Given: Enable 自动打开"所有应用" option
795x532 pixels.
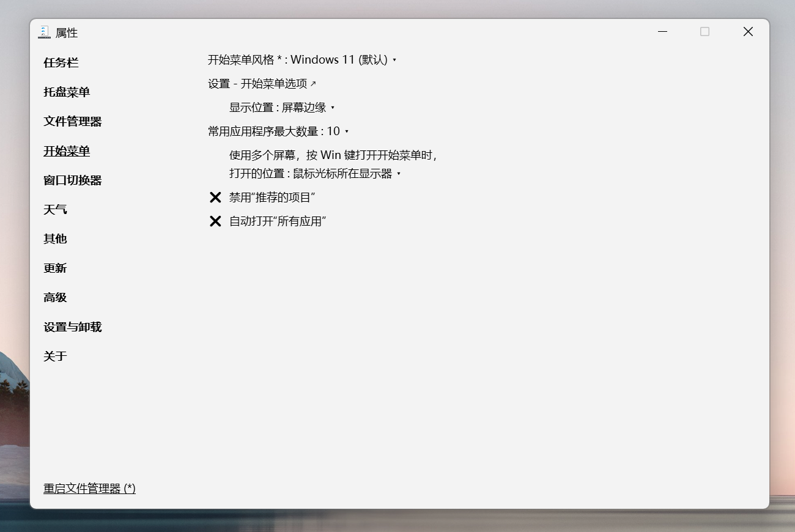Looking at the screenshot, I should pyautogui.click(x=277, y=221).
